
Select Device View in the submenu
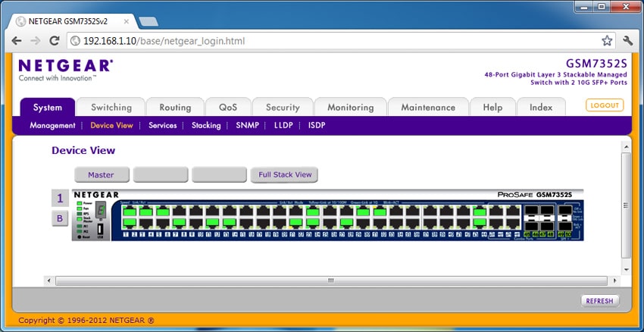click(x=111, y=125)
